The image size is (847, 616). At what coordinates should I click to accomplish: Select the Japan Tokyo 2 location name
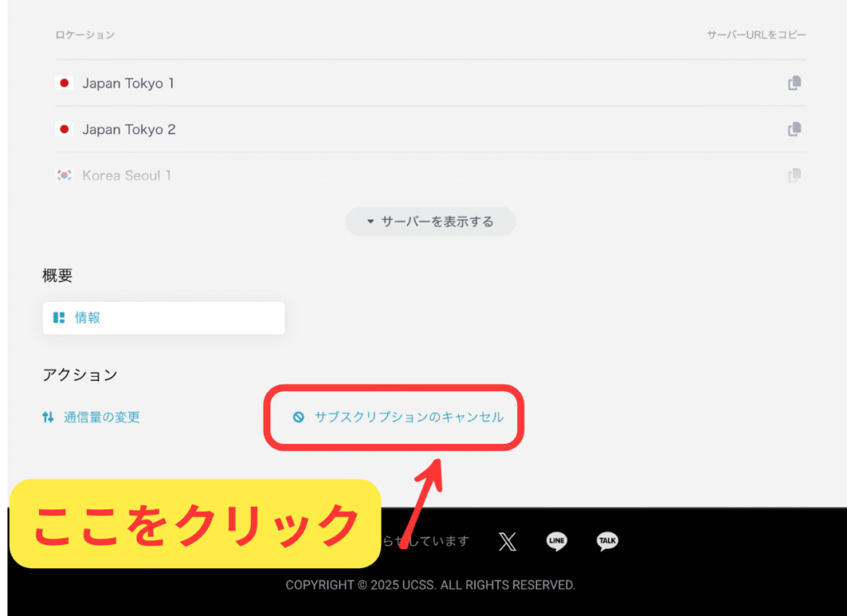(128, 130)
